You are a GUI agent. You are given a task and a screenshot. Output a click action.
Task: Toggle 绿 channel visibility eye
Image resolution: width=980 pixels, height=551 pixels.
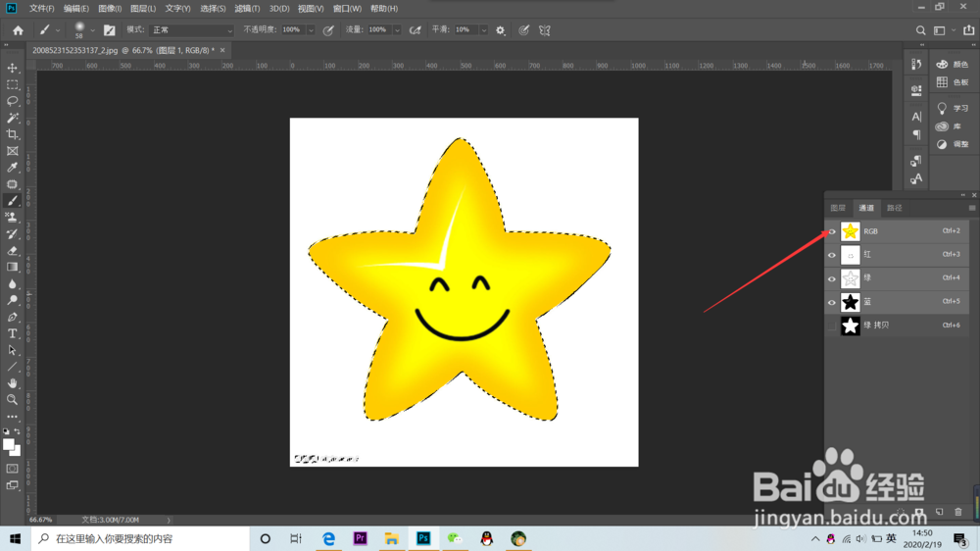[831, 279]
